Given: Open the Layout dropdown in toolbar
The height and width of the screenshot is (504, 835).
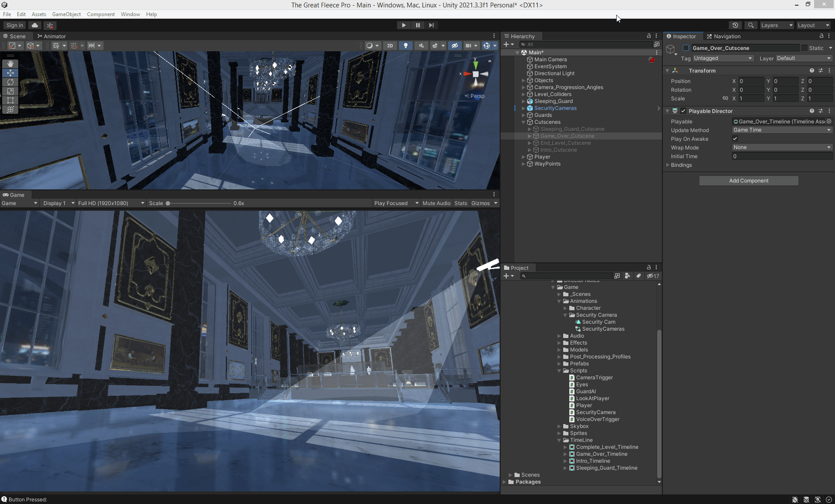Looking at the screenshot, I should 813,25.
